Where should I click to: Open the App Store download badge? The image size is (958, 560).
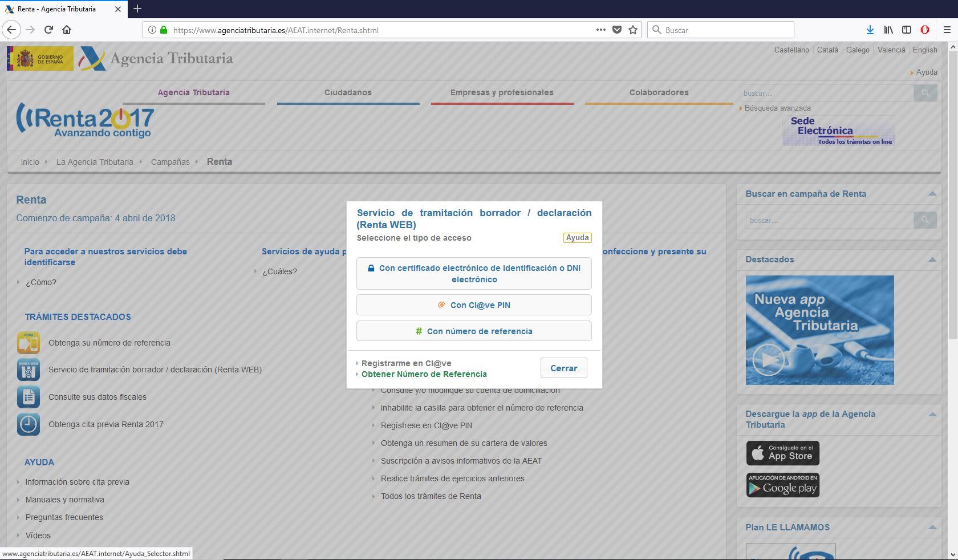(x=783, y=453)
